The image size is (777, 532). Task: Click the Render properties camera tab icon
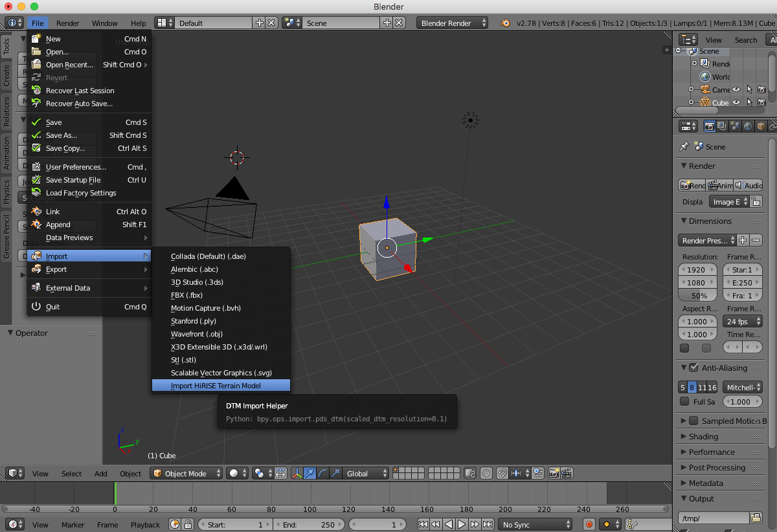tap(710, 127)
